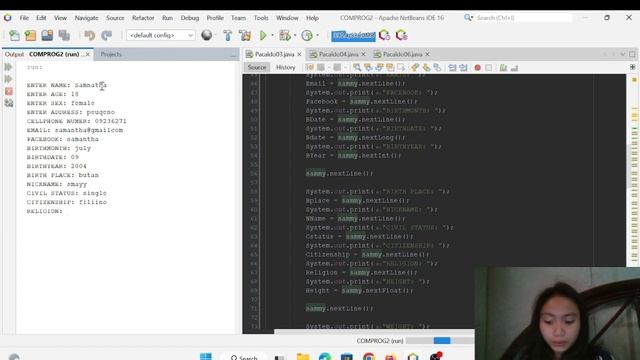Click the Source view button
The image size is (640, 360).
pos(257,67)
